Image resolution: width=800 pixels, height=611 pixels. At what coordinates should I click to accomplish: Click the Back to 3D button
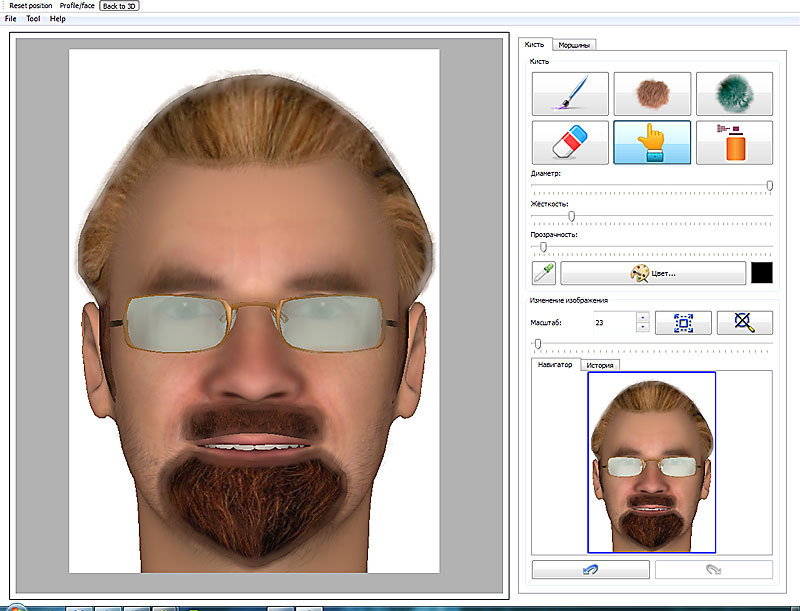(x=119, y=6)
